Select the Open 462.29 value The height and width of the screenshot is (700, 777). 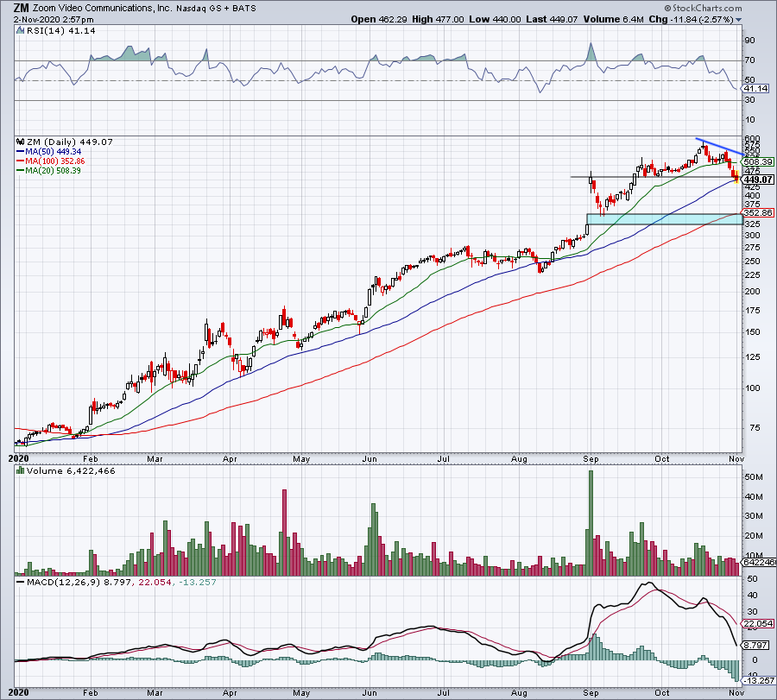point(379,19)
